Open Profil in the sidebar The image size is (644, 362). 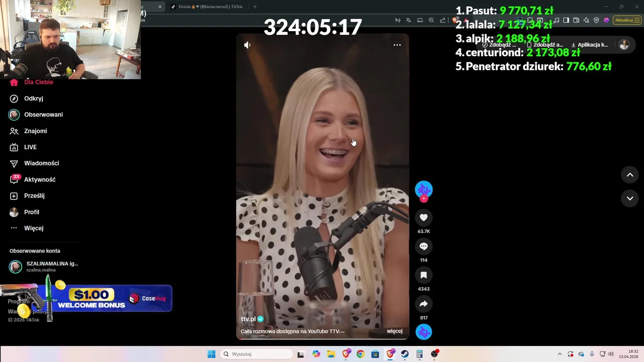pos(24,212)
